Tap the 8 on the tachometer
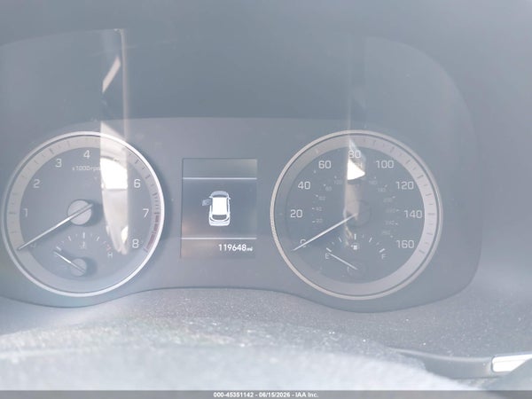The height and width of the screenshot is (399, 532). click(x=136, y=243)
